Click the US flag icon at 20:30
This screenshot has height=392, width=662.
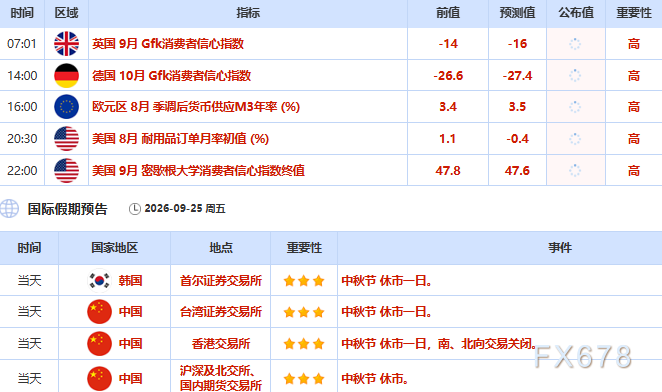coord(66,139)
